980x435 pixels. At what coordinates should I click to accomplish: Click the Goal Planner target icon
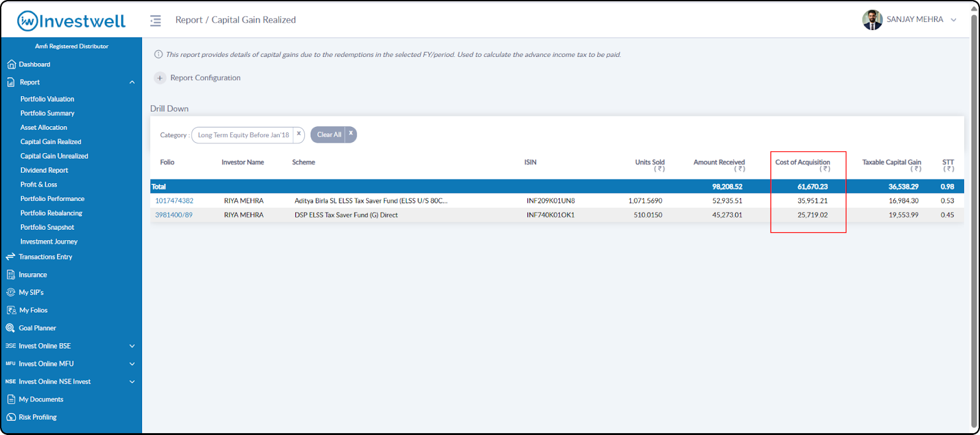(x=10, y=328)
